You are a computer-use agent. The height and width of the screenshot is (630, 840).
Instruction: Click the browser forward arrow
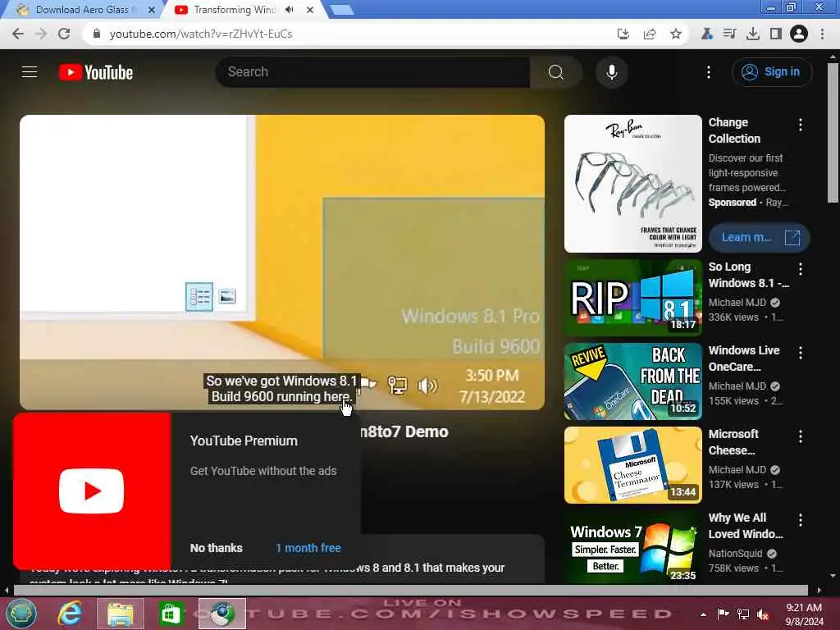pyautogui.click(x=41, y=34)
